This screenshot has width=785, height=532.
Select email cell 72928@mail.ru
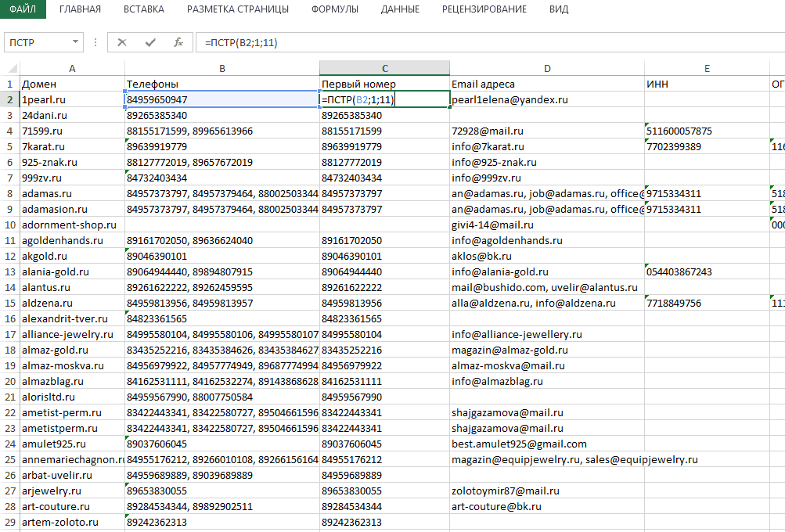coord(547,131)
